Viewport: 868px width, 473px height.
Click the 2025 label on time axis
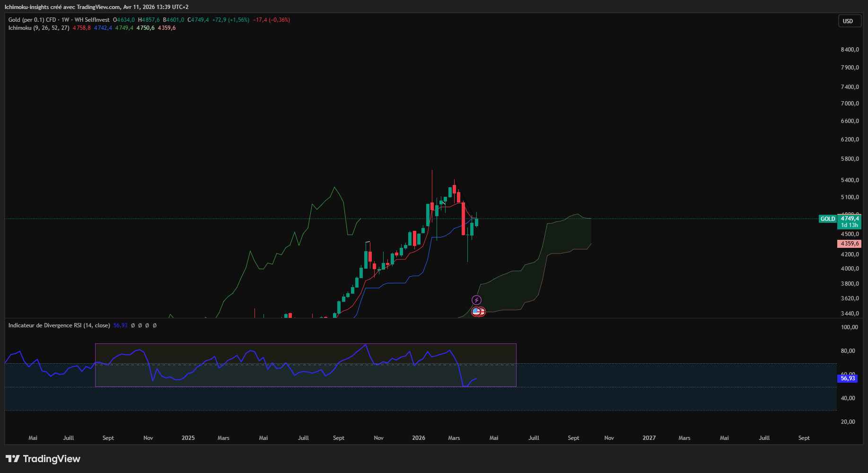click(x=188, y=438)
